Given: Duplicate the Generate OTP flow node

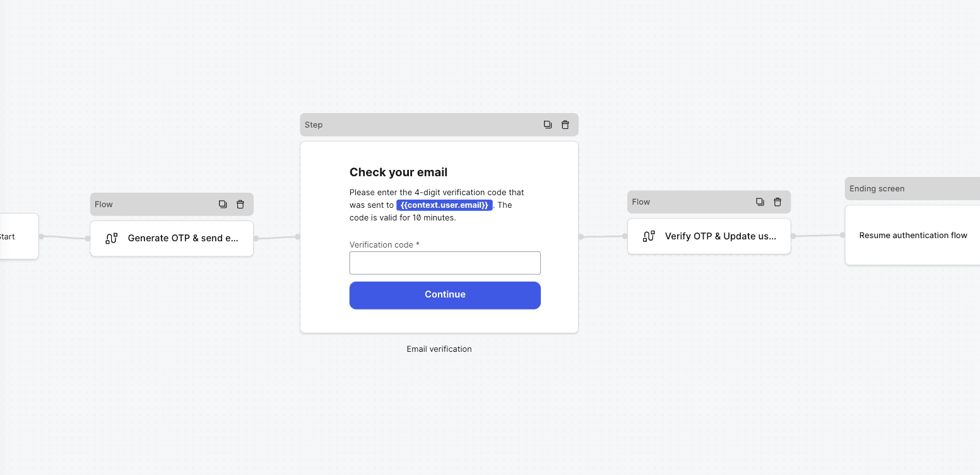Looking at the screenshot, I should 222,204.
